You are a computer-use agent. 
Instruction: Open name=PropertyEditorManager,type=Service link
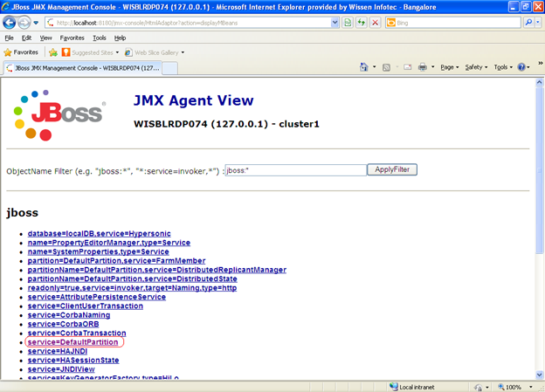pos(109,243)
